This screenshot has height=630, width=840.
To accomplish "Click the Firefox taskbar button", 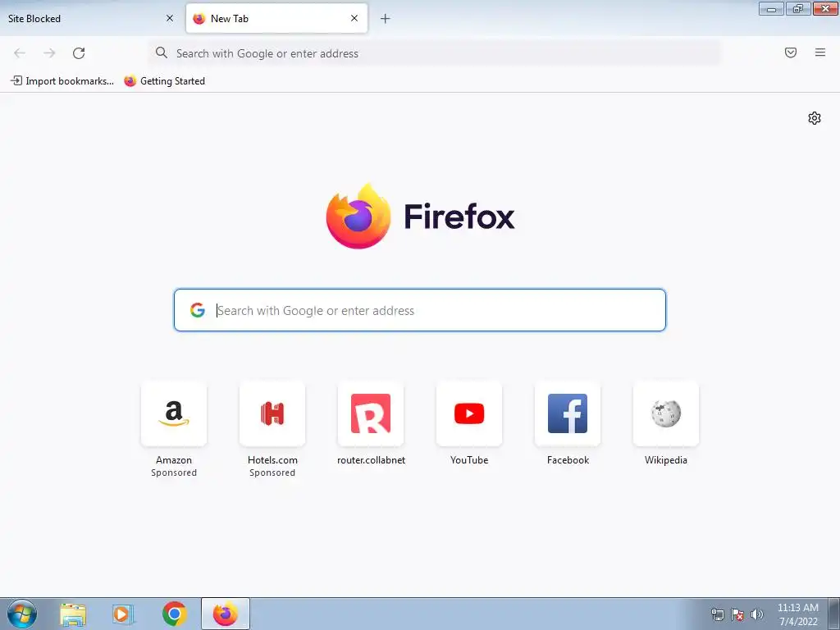I will [226, 614].
